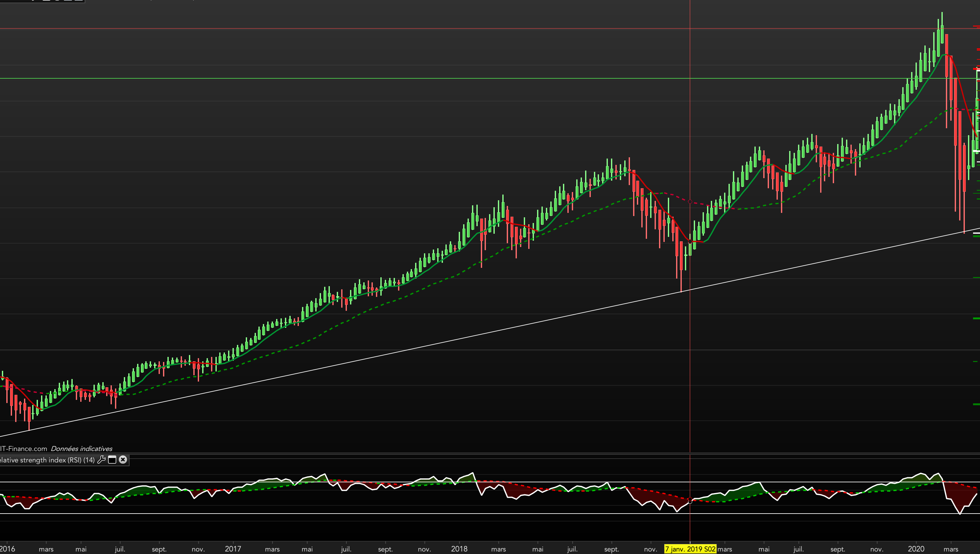Click the yellow date label 7 janv. 2019
The image size is (980, 554).
pyautogui.click(x=690, y=549)
